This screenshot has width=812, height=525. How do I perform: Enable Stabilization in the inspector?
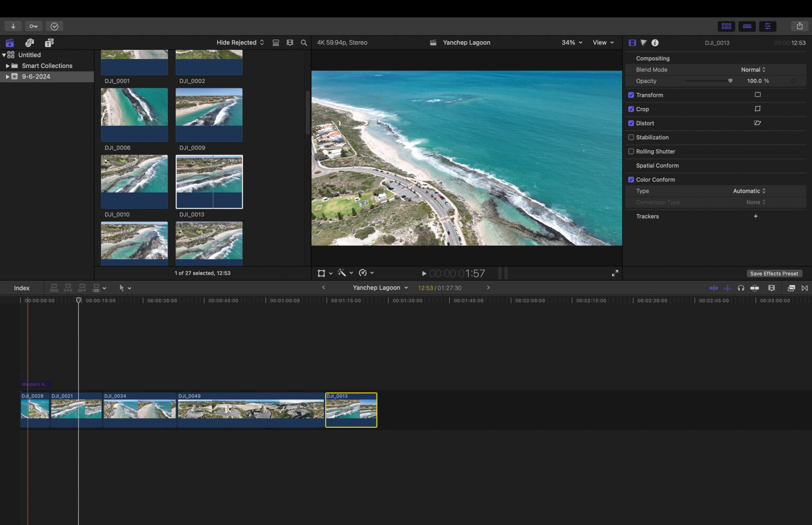631,137
